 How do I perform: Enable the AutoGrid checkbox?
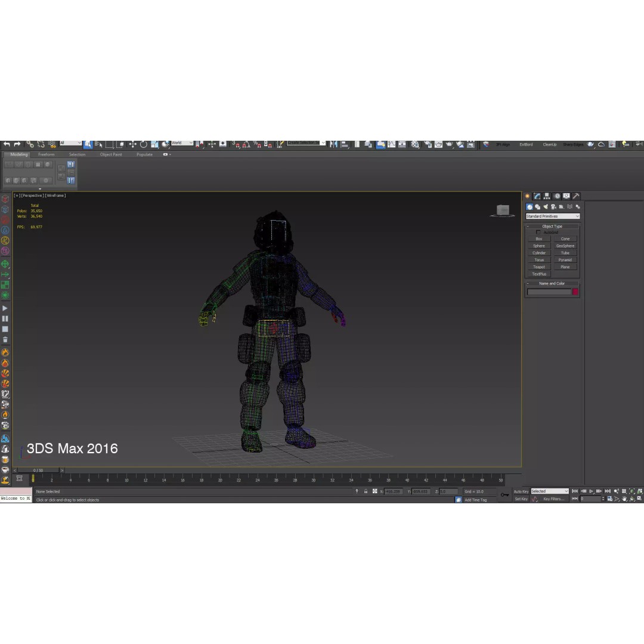point(538,233)
